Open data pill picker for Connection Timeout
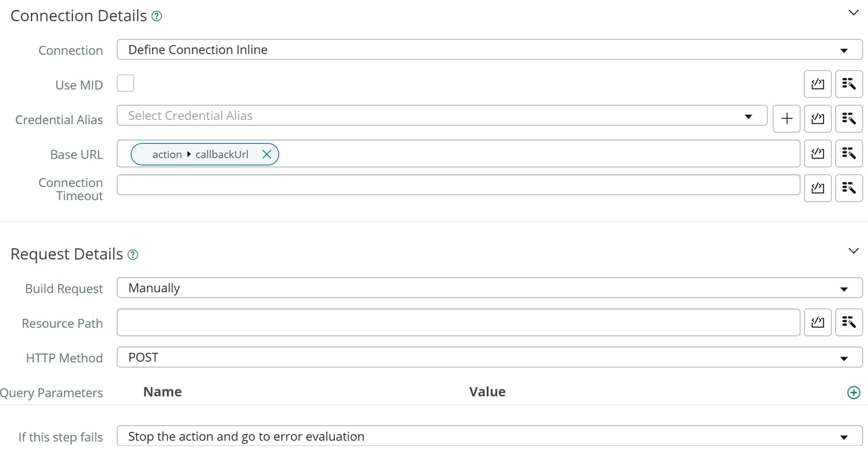This screenshot has height=455, width=868. (x=848, y=188)
